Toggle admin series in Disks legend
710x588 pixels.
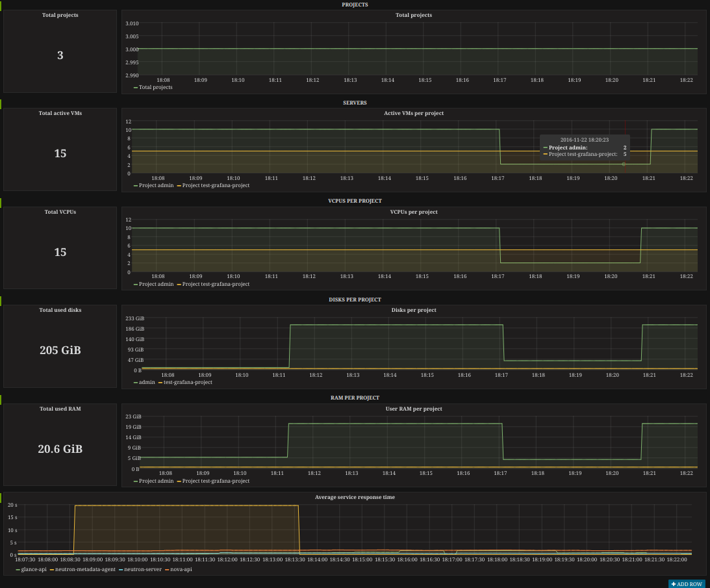[x=147, y=382]
